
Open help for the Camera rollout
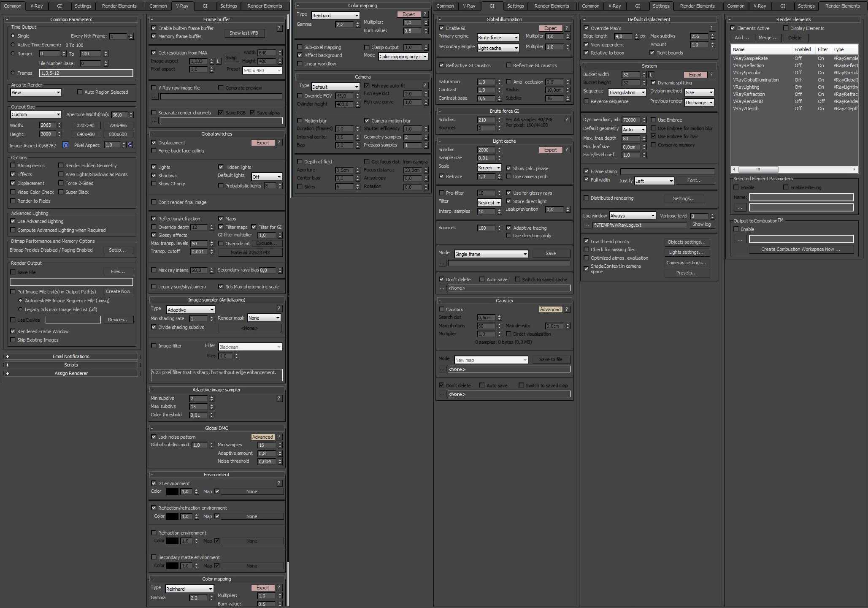point(425,86)
